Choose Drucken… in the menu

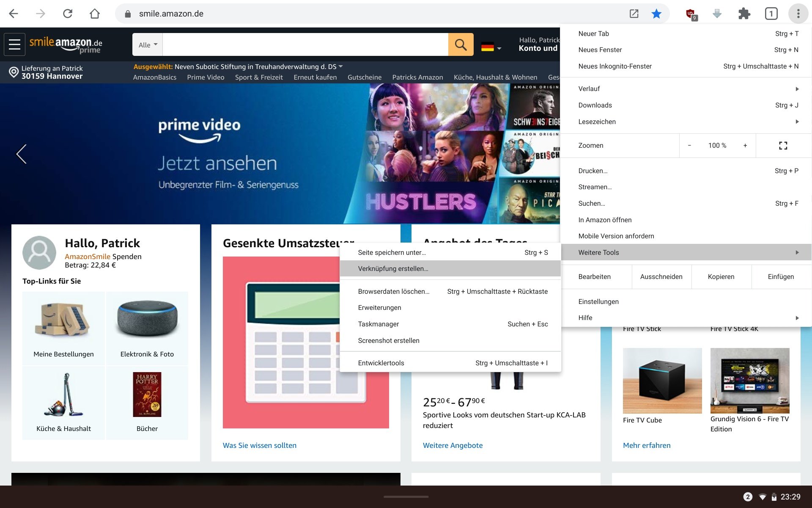[x=686, y=171]
